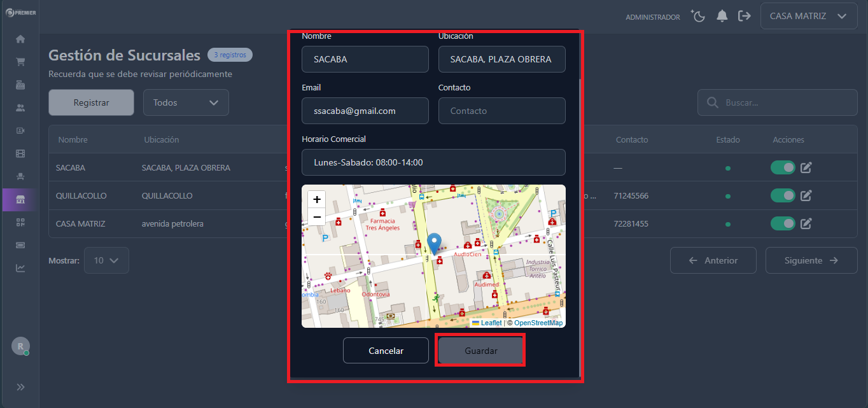Click the Horario Comercial input field

pyautogui.click(x=433, y=162)
